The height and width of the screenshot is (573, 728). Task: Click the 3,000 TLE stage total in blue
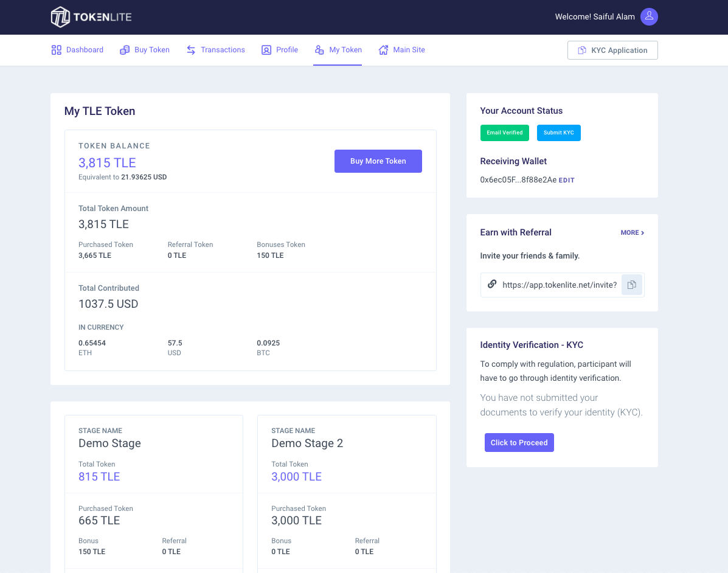pos(297,477)
